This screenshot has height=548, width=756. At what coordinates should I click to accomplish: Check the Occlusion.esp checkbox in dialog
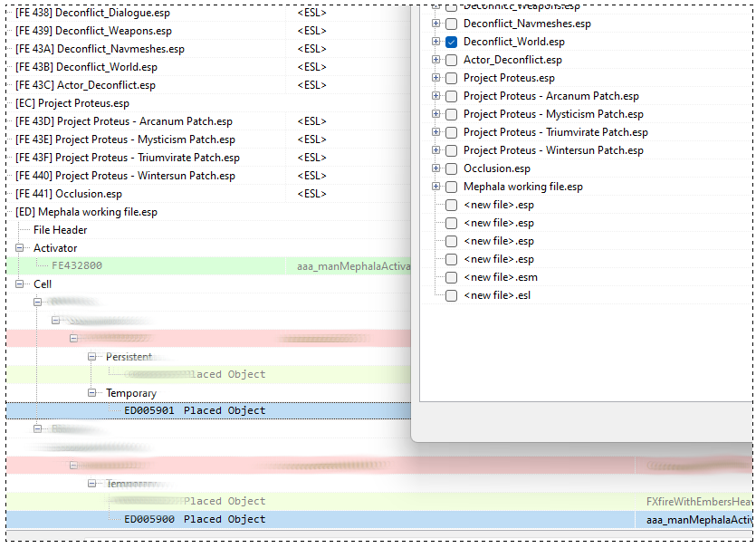451,168
